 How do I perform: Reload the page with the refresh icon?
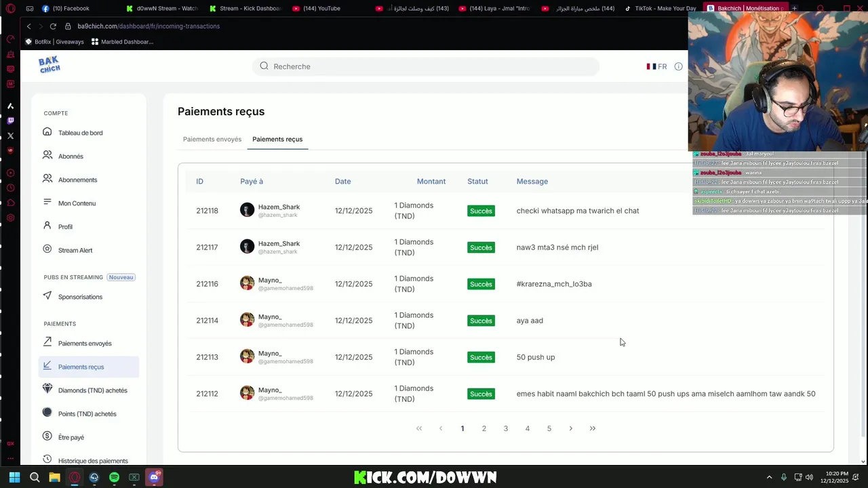[53, 26]
